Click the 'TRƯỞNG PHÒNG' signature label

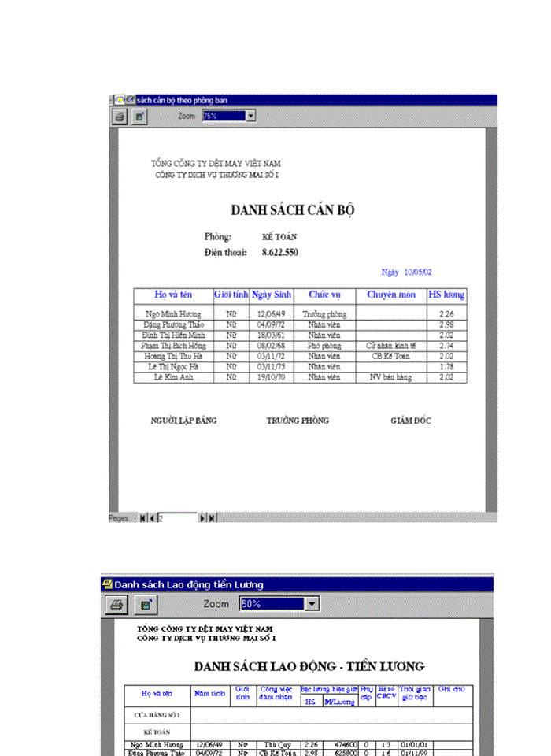(x=298, y=421)
